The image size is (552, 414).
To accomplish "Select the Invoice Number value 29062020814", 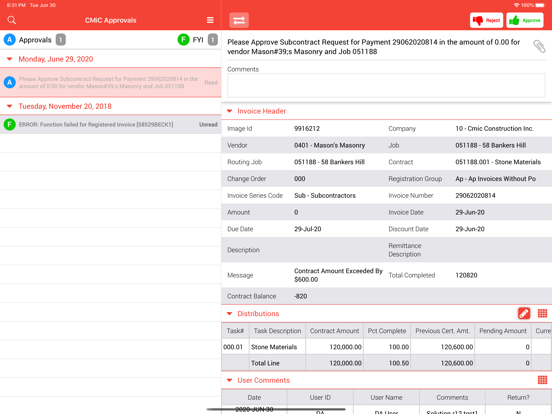I will coord(475,196).
